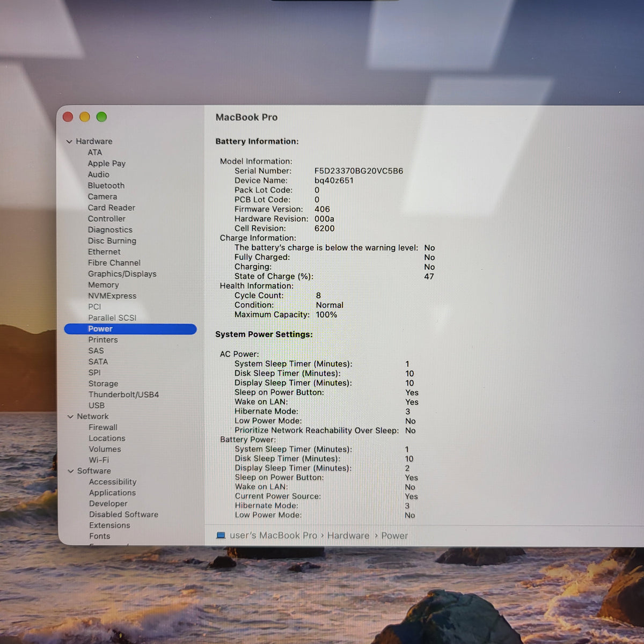644x644 pixels.
Task: Select Card Reader in the sidebar
Action: 112,208
